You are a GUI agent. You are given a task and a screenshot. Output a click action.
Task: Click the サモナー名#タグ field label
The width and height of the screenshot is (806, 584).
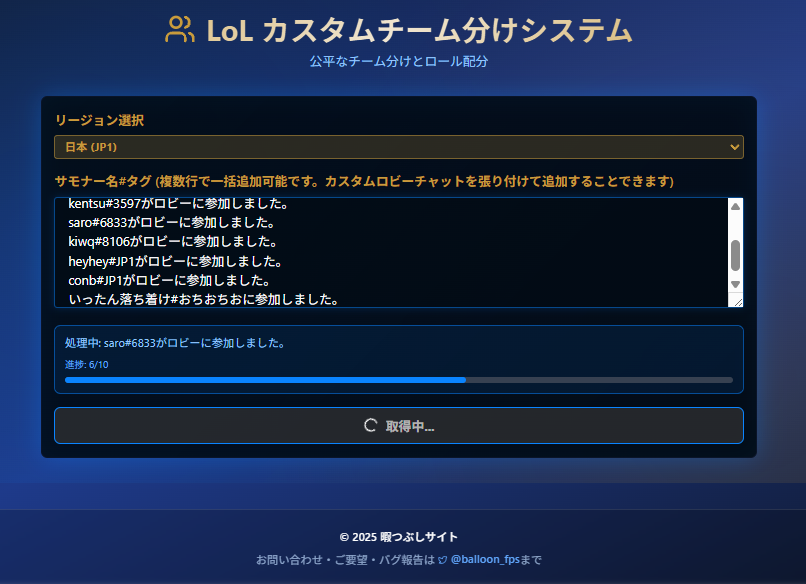coord(364,181)
